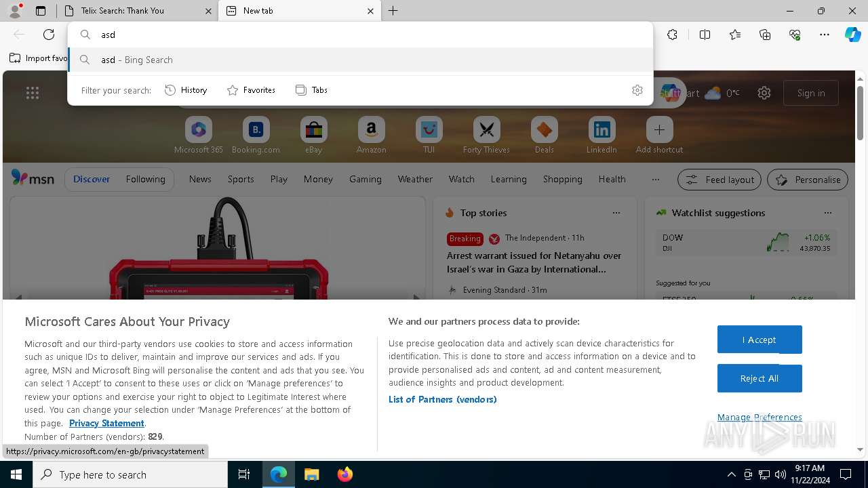Open eBay shortcut tile

pos(314,136)
